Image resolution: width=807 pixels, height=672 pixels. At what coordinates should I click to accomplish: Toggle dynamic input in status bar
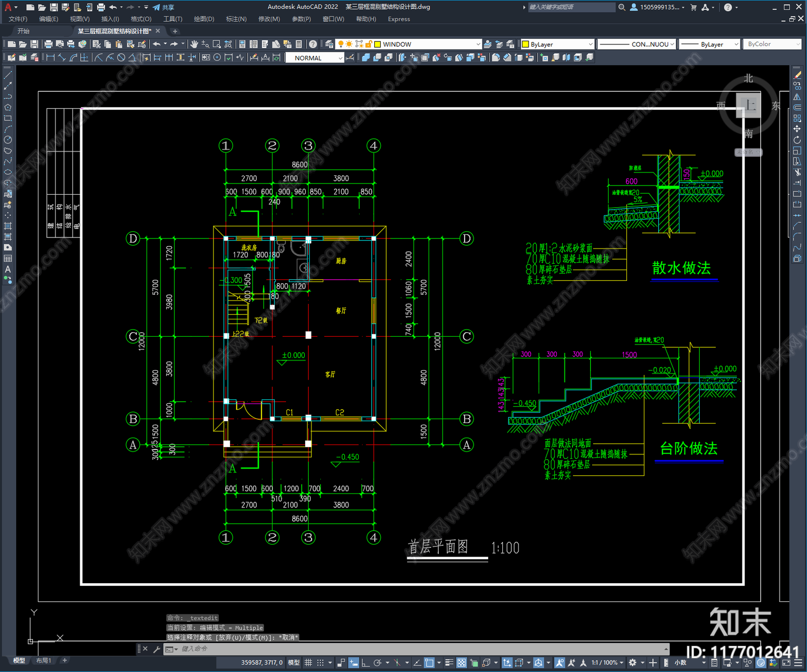click(x=354, y=662)
